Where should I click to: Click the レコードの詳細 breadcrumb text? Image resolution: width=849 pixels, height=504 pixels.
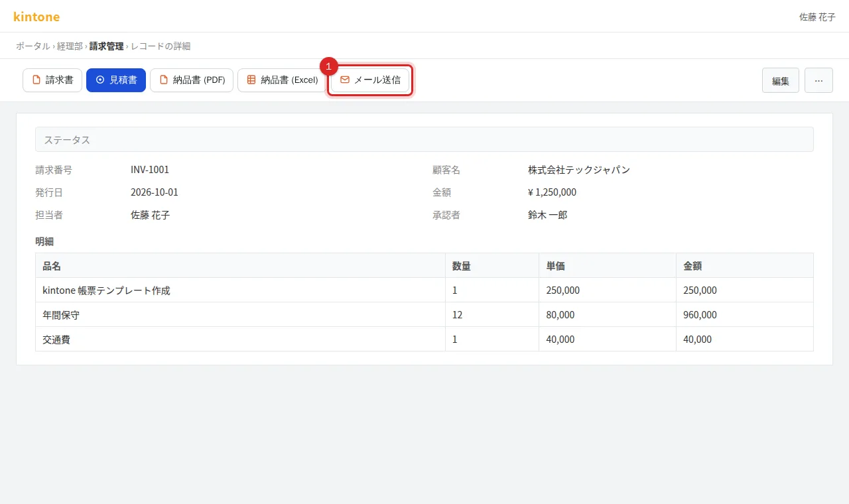pos(161,46)
